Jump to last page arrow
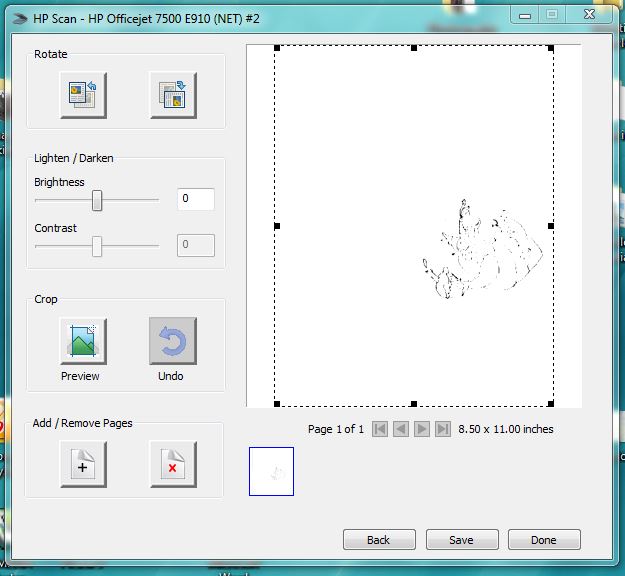Screen dimensions: 625x576 pos(443,429)
